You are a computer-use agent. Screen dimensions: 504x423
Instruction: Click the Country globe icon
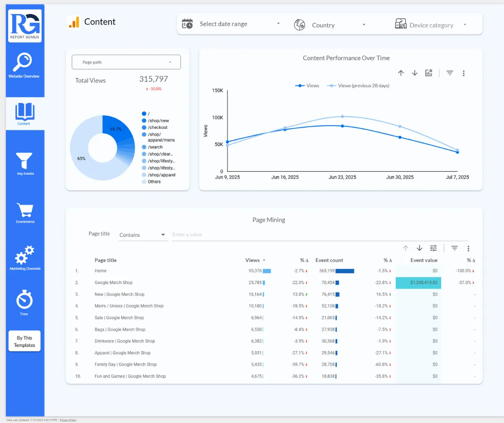(x=299, y=25)
